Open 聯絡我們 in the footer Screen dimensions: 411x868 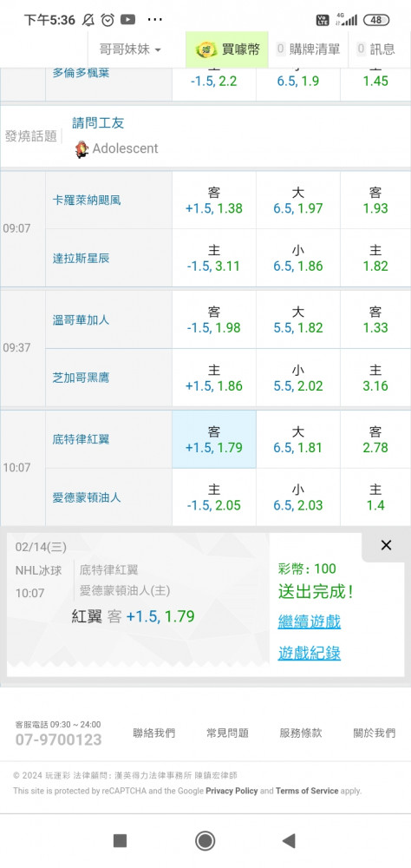tap(153, 733)
